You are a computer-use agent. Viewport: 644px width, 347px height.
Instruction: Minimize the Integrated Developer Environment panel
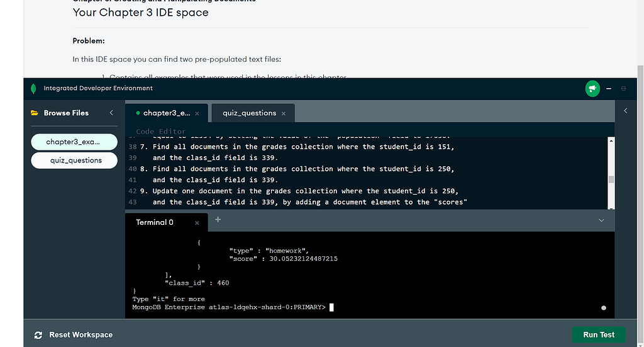click(x=609, y=89)
